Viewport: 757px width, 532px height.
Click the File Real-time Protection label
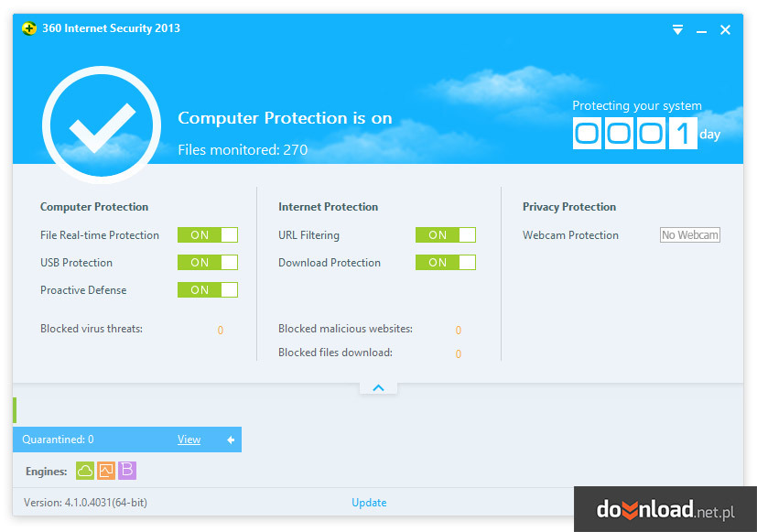click(100, 235)
